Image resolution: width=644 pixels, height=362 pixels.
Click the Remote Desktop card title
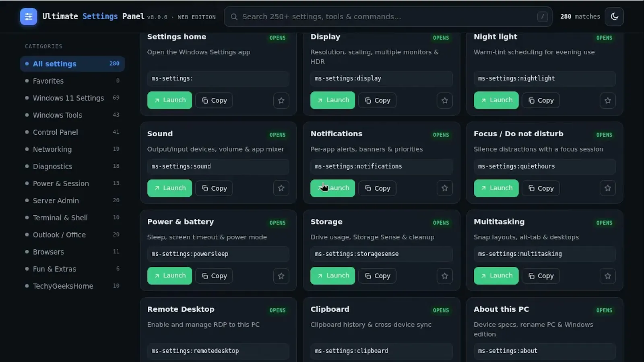(x=181, y=309)
